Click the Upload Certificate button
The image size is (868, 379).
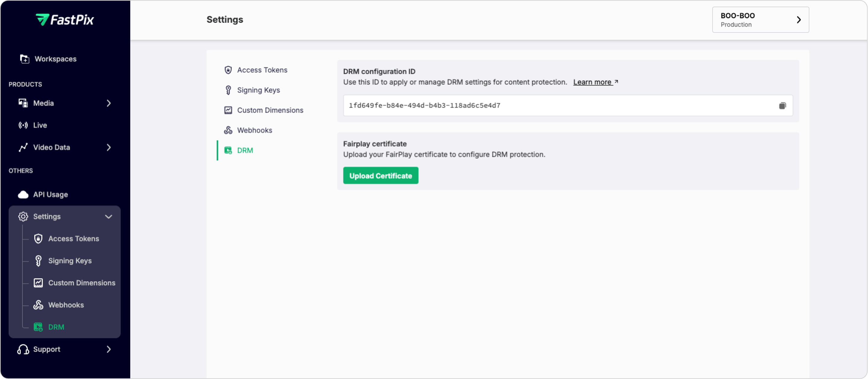coord(380,176)
